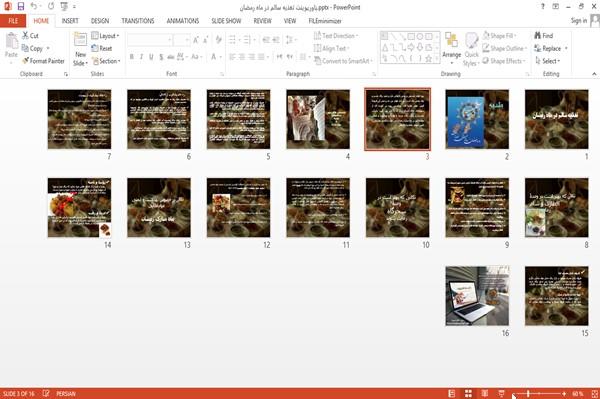
Task: Click the Replace button
Action: 551,48
